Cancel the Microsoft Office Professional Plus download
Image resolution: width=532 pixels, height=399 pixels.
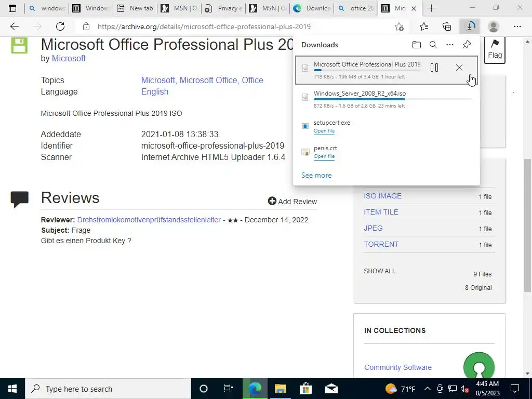point(459,68)
